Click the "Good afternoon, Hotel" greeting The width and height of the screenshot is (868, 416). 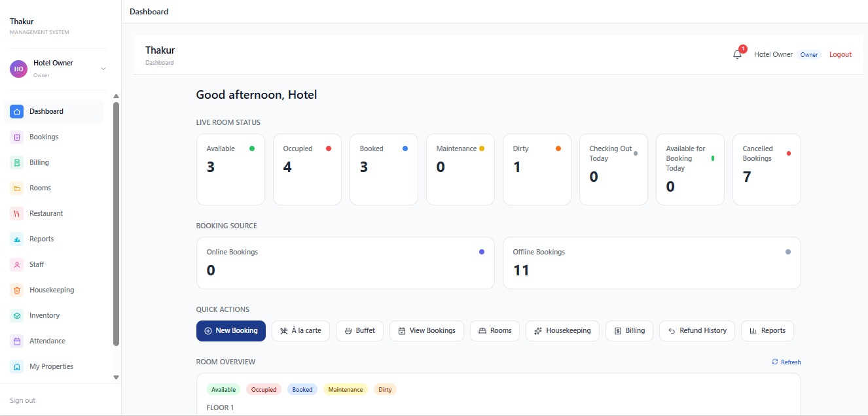pyautogui.click(x=257, y=95)
